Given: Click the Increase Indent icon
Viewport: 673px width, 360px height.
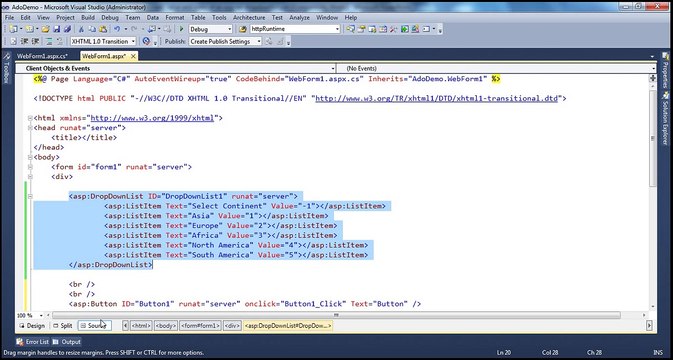Looking at the screenshot, I should coord(35,42).
